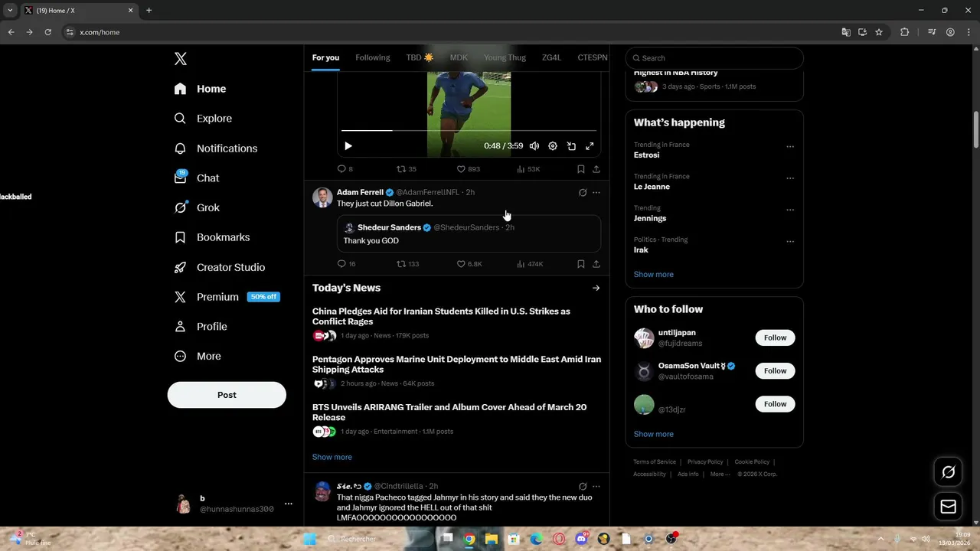Open BTS Unveils ARIRANG Trailer story
This screenshot has width=980, height=551.
[456, 421]
